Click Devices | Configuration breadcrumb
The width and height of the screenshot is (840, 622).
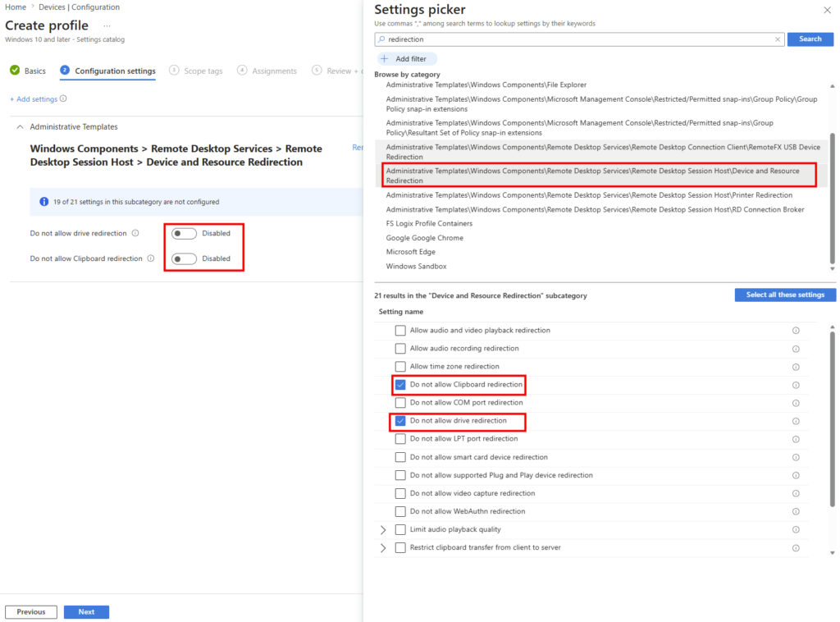(x=79, y=7)
